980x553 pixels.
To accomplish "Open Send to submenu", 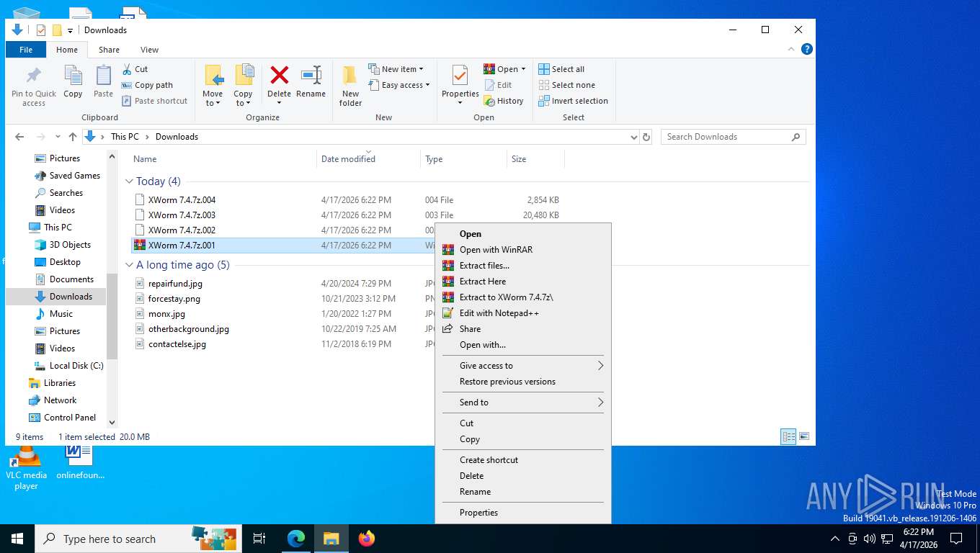I will click(x=522, y=403).
